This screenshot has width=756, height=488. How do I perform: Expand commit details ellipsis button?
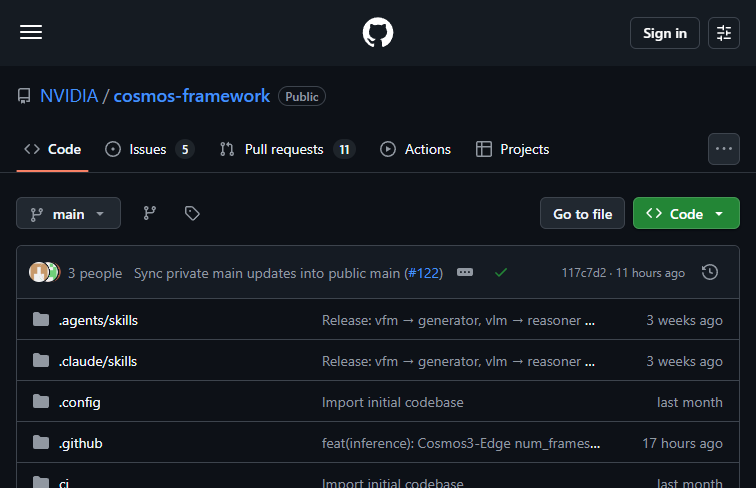(x=465, y=272)
